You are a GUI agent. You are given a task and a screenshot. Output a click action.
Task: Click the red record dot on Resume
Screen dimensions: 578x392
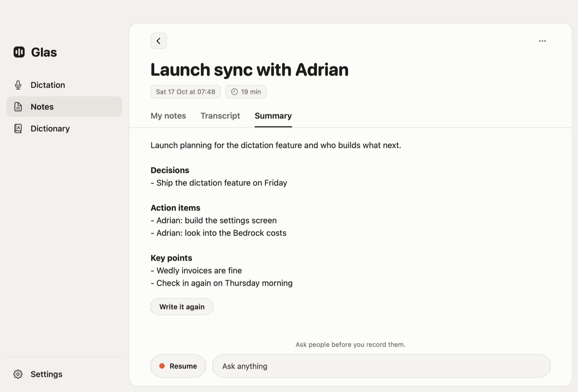162,366
